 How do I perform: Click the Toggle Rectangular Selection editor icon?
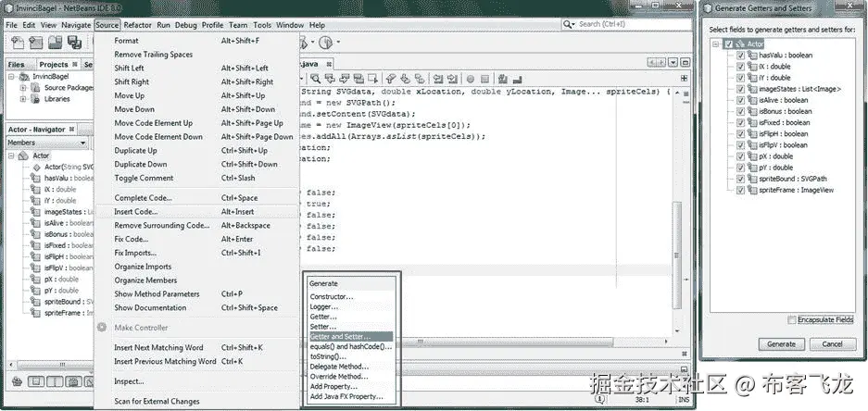373,79
